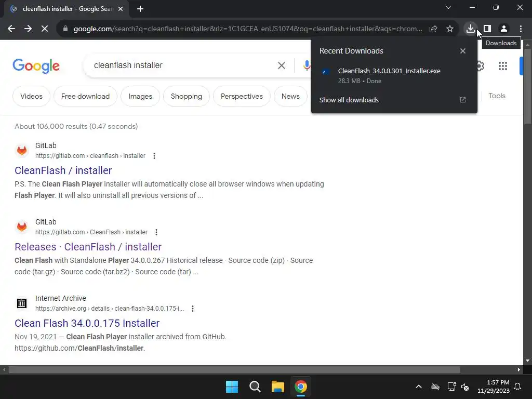The image size is (532, 399).
Task: Open downloads page via external-link icon
Action: (463, 100)
